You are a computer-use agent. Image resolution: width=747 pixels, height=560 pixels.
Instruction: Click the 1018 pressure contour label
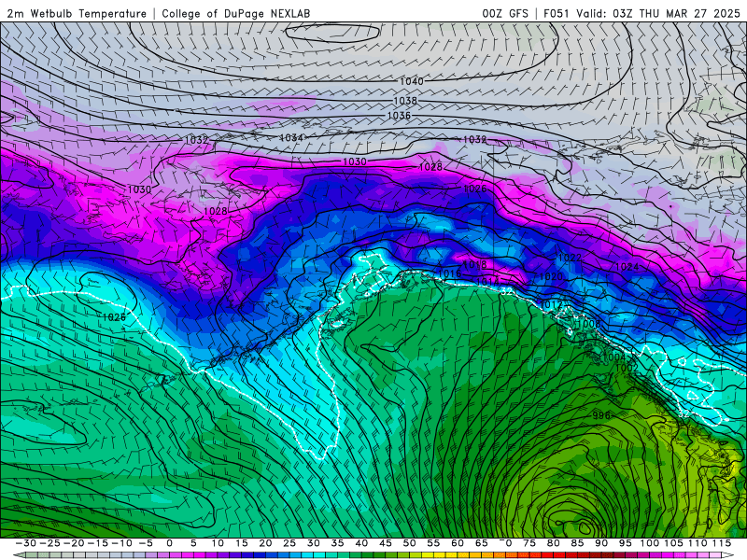tap(475, 265)
